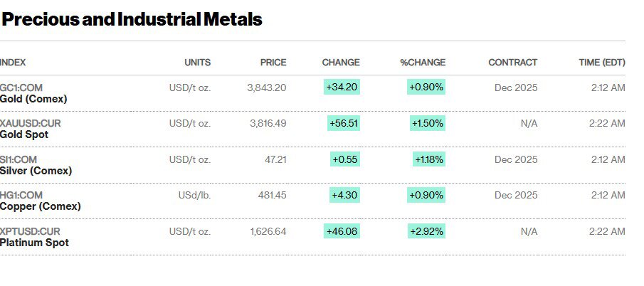
Task: Click the green +2.92% platinum badge
Action: (426, 231)
